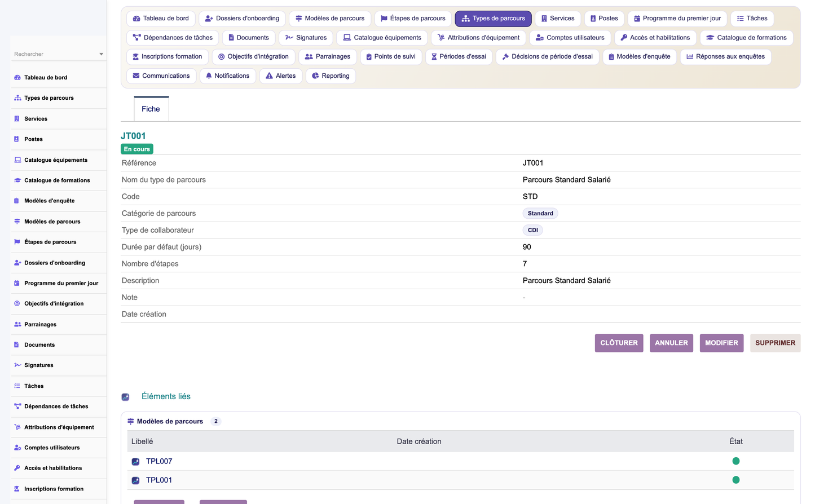Open TPL001 record via its row icon
Image resolution: width=815 pixels, height=504 pixels.
point(135,480)
